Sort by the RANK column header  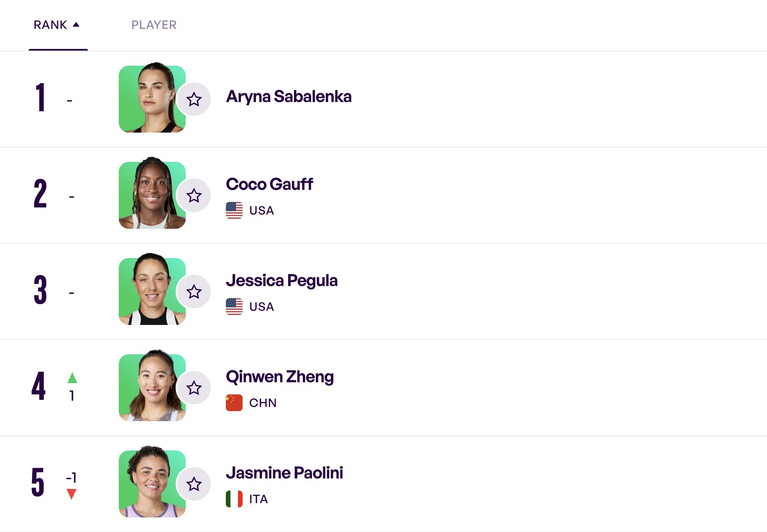50,25
